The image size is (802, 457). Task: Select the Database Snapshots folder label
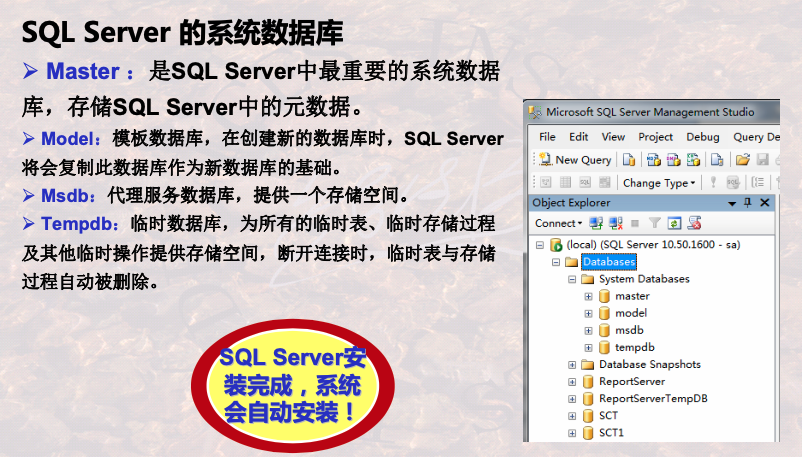click(x=650, y=364)
